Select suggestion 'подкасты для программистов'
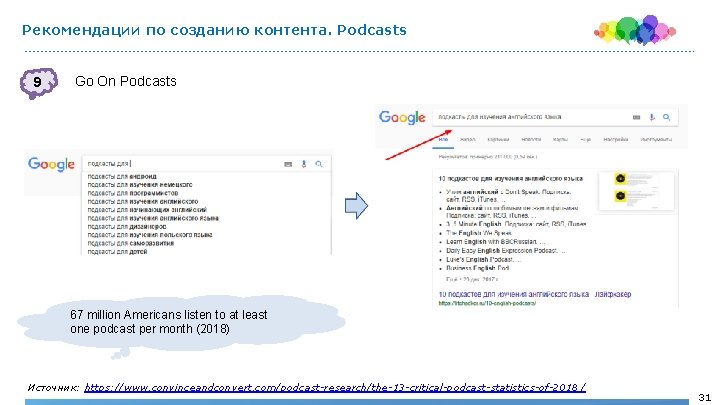720x405 pixels. tap(133, 193)
